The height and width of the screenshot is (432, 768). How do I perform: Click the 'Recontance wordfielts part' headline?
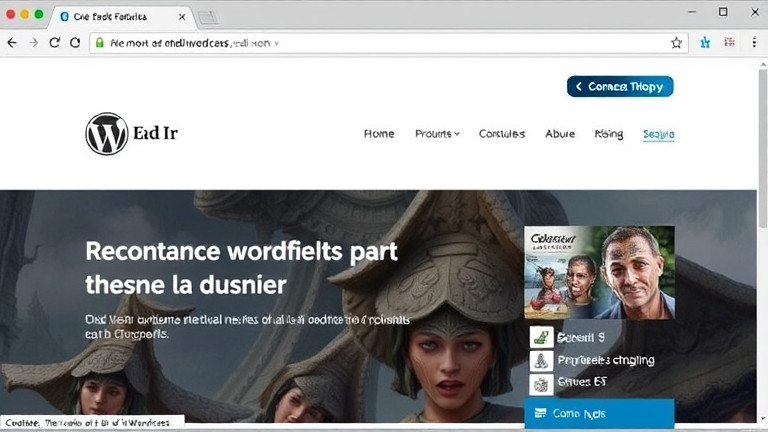point(241,251)
